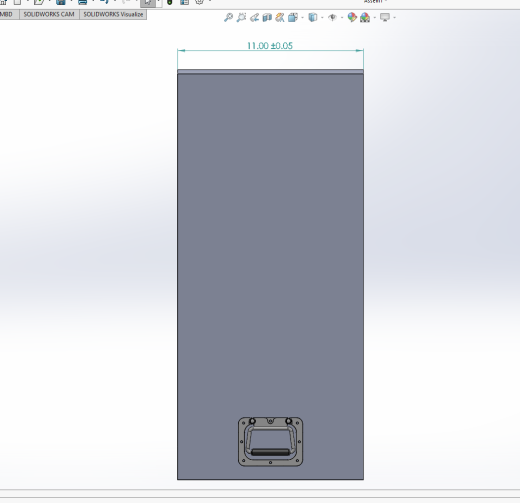Open the Display Style dropdown arrow
Viewport: 520px width, 503px height.
pos(322,17)
